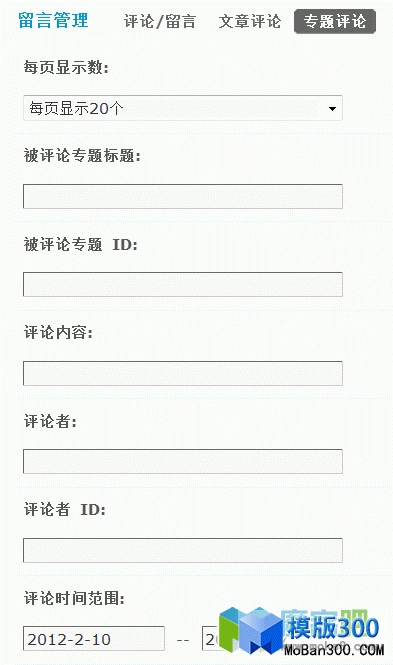Open the MoBan300.COM watermark link
Viewport: 393px width, 665px height.
pos(334,650)
